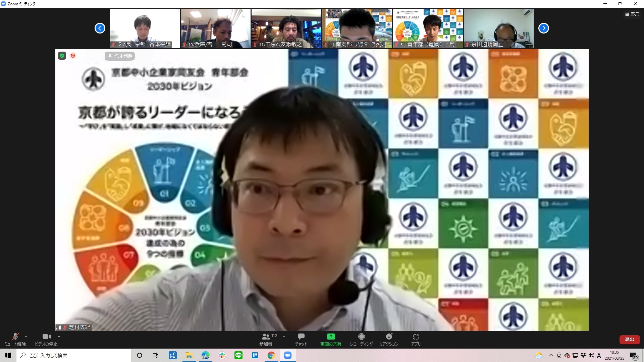
Task: Open the チャット chat panel
Action: [x=301, y=339]
